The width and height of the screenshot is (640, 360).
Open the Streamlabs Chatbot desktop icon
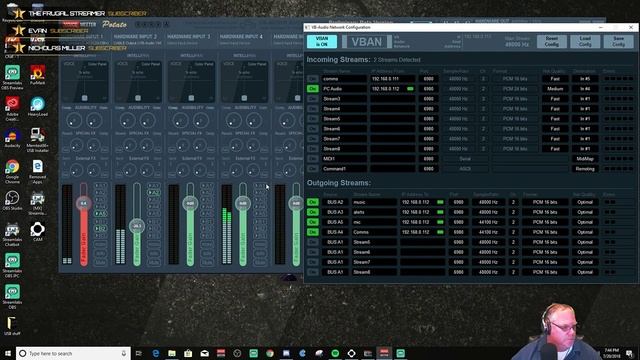point(12,235)
